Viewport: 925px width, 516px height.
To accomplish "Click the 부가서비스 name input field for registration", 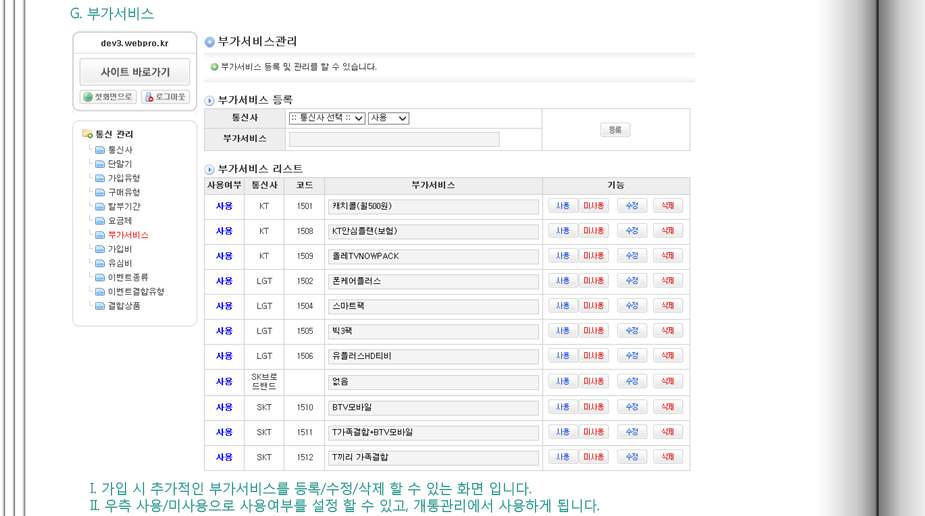I will click(x=394, y=139).
